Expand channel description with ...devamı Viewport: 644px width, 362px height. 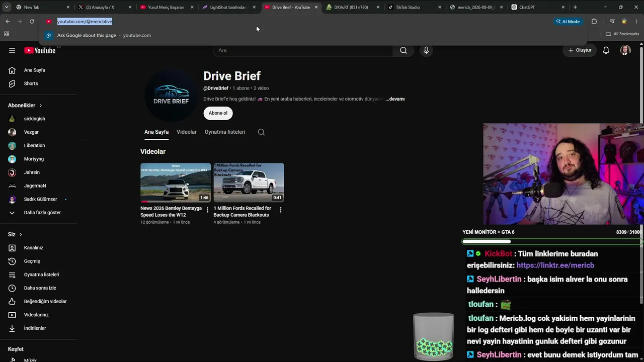pyautogui.click(x=395, y=99)
